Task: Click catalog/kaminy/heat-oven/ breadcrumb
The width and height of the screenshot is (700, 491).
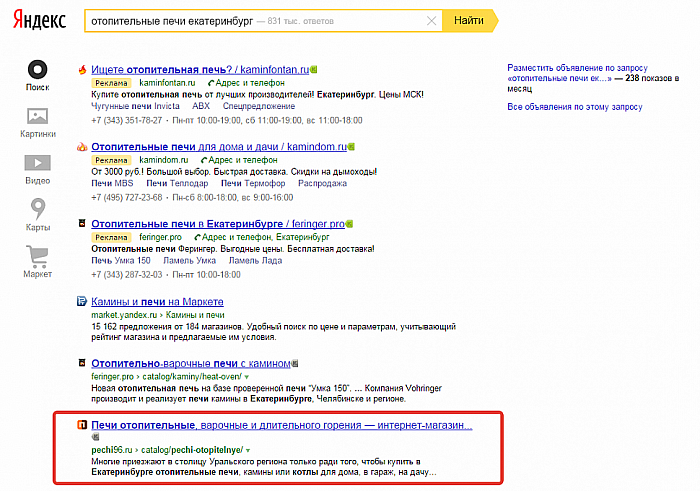Action: tap(192, 377)
